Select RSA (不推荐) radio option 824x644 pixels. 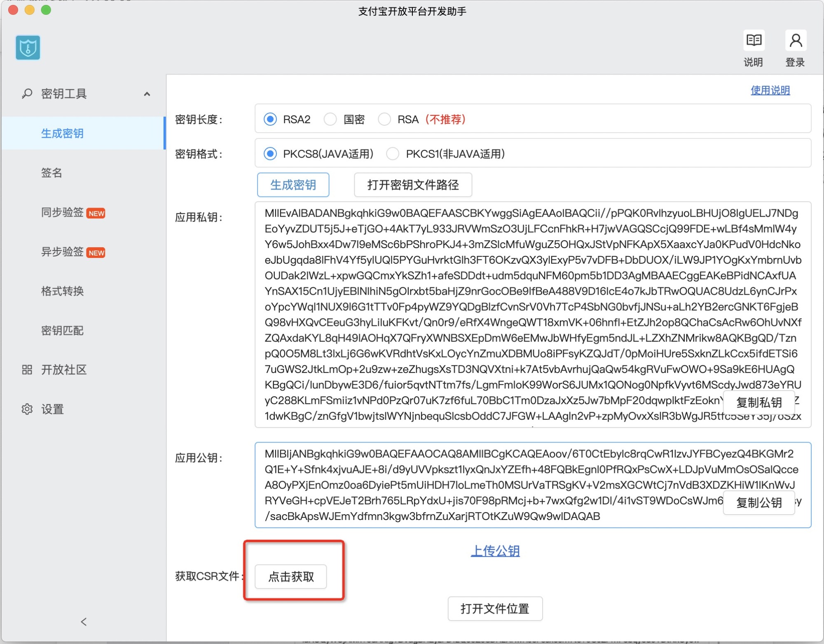[x=384, y=119]
